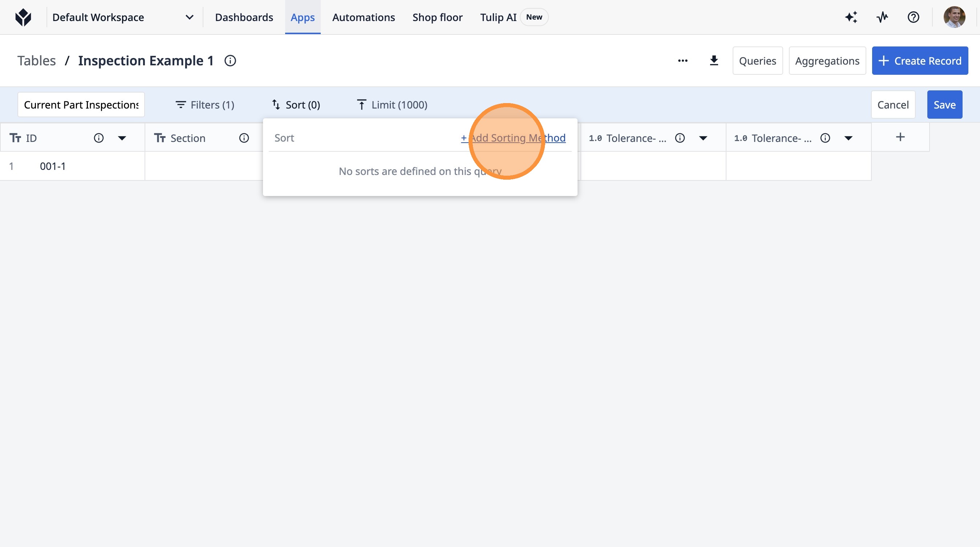The image size is (980, 547).
Task: Open the three-dot more options menu
Action: [x=683, y=61]
